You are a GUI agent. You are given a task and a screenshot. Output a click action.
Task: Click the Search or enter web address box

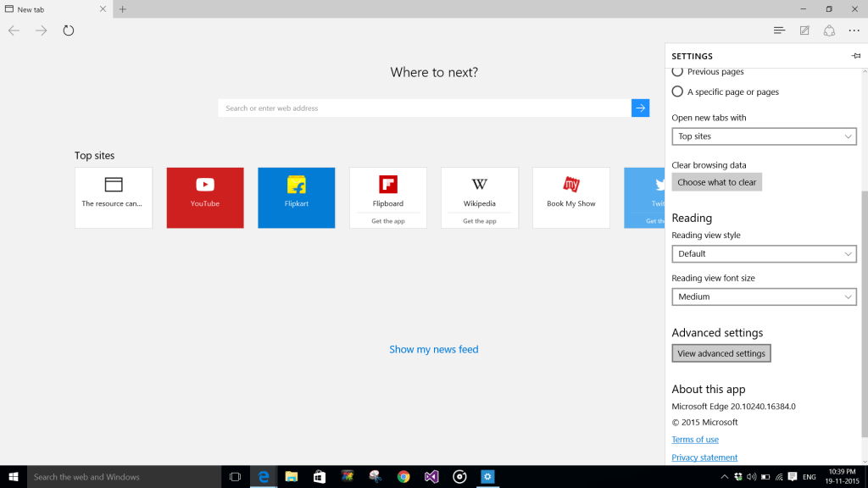click(x=425, y=108)
